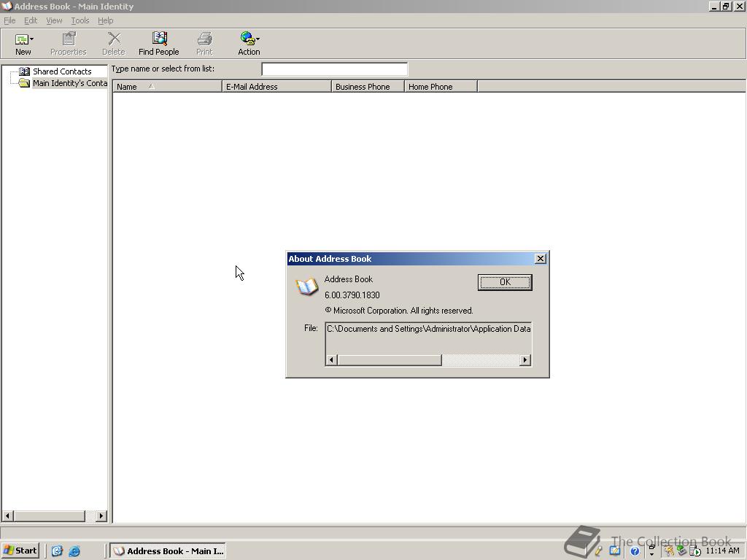Click folder pane scrollbar left arrow

[7, 516]
